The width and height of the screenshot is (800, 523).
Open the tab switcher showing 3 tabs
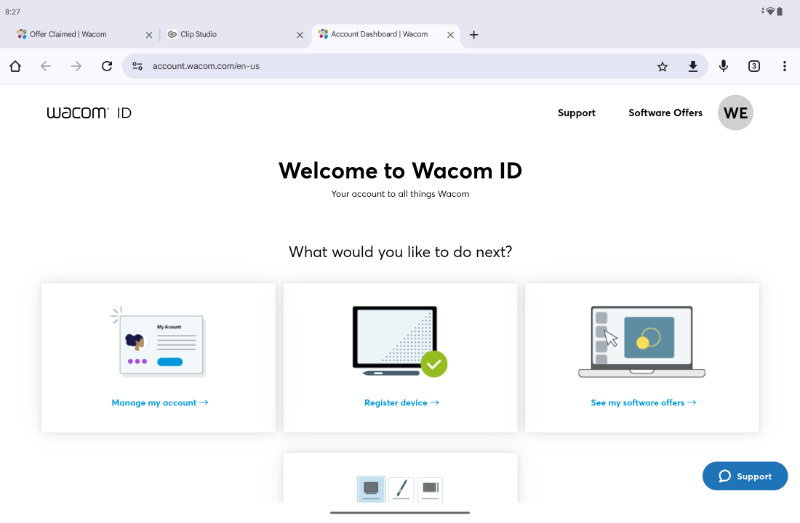pos(754,66)
